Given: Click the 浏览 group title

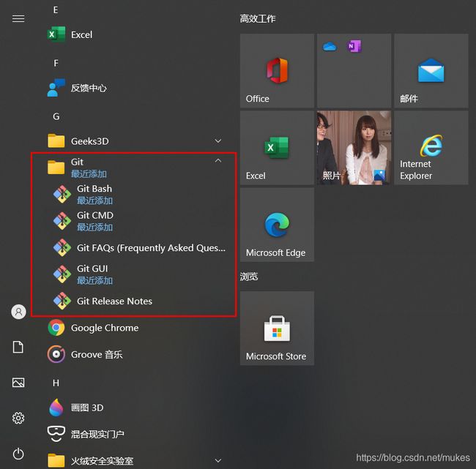Looking at the screenshot, I should 249,277.
